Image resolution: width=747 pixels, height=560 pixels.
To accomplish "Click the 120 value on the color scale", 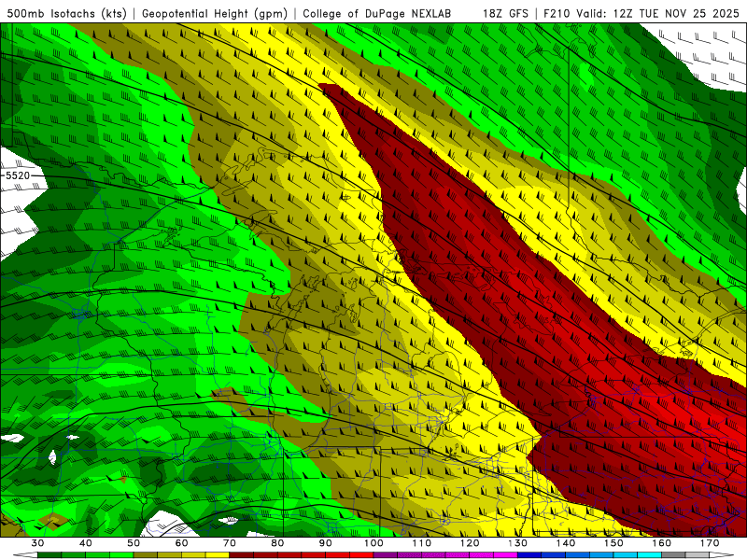I will pyautogui.click(x=470, y=543).
